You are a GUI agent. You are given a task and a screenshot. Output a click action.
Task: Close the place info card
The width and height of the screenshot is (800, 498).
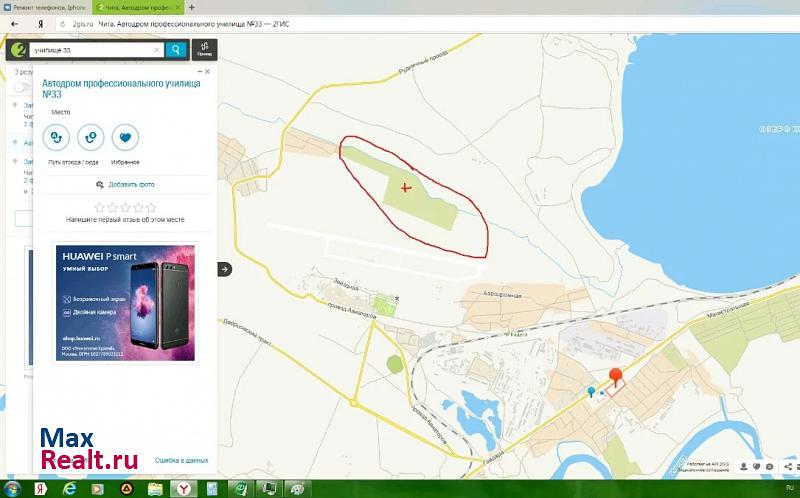pyautogui.click(x=208, y=72)
